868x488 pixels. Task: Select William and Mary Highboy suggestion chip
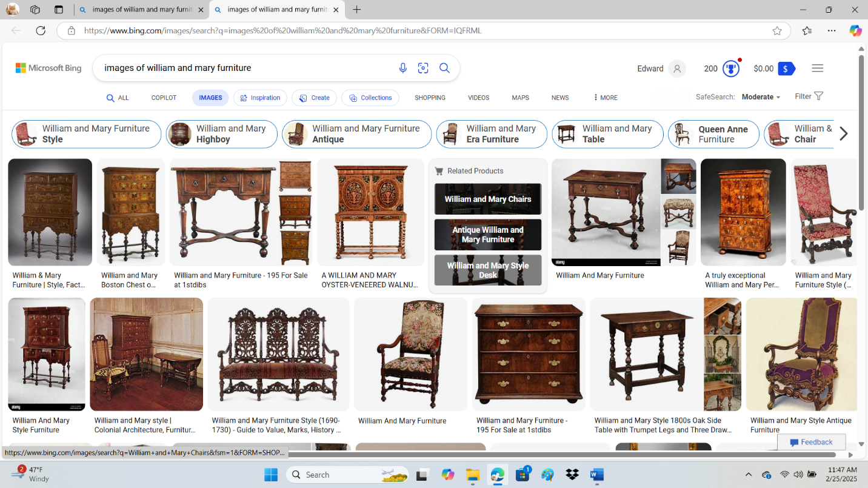pos(222,134)
